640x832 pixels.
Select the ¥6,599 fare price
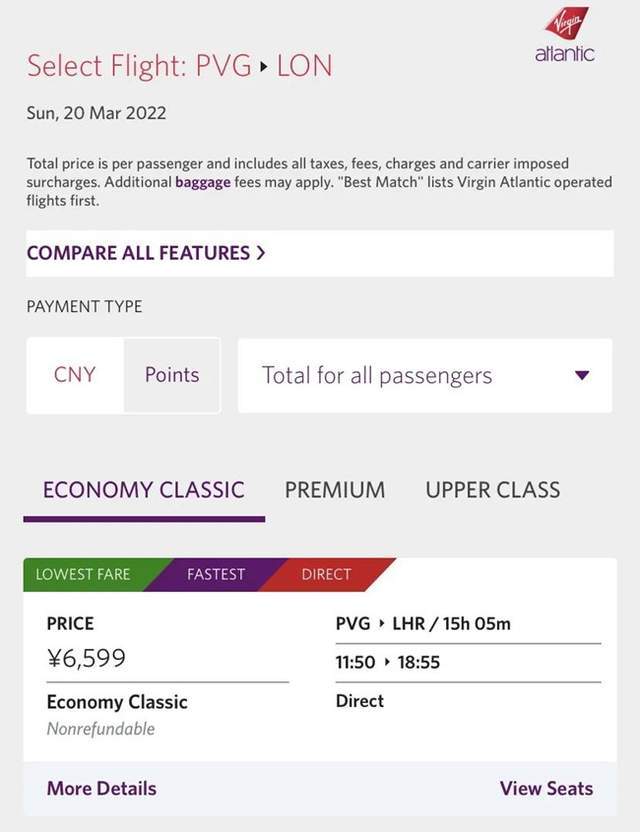87,658
